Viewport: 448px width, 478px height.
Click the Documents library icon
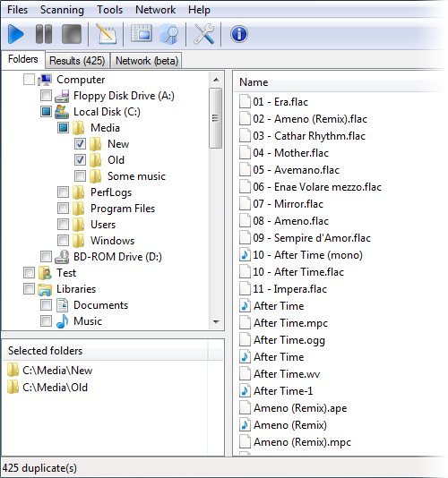click(62, 305)
